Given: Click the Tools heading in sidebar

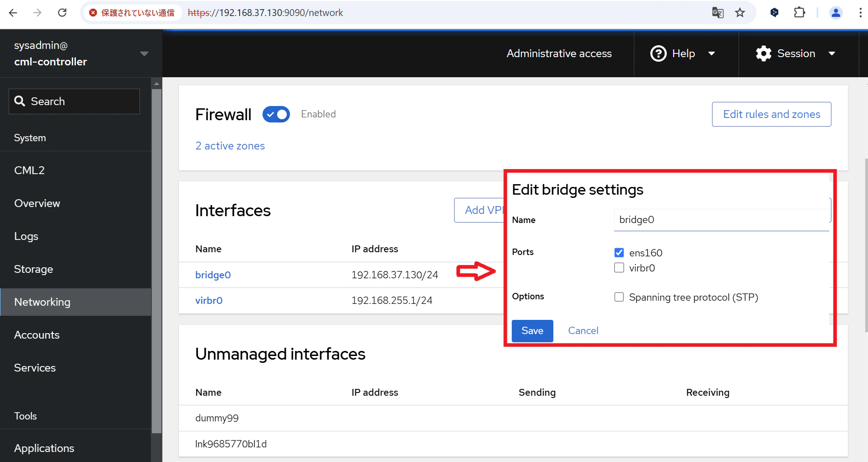Looking at the screenshot, I should click(26, 416).
